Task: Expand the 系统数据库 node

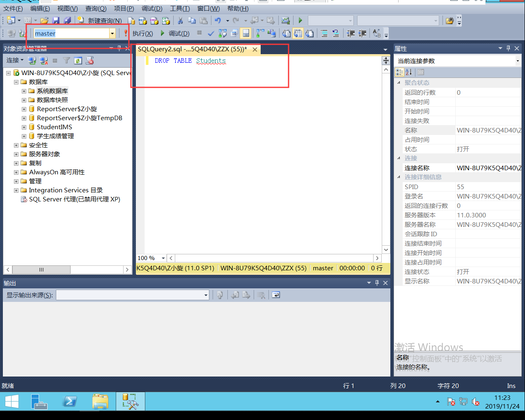Action: point(24,91)
